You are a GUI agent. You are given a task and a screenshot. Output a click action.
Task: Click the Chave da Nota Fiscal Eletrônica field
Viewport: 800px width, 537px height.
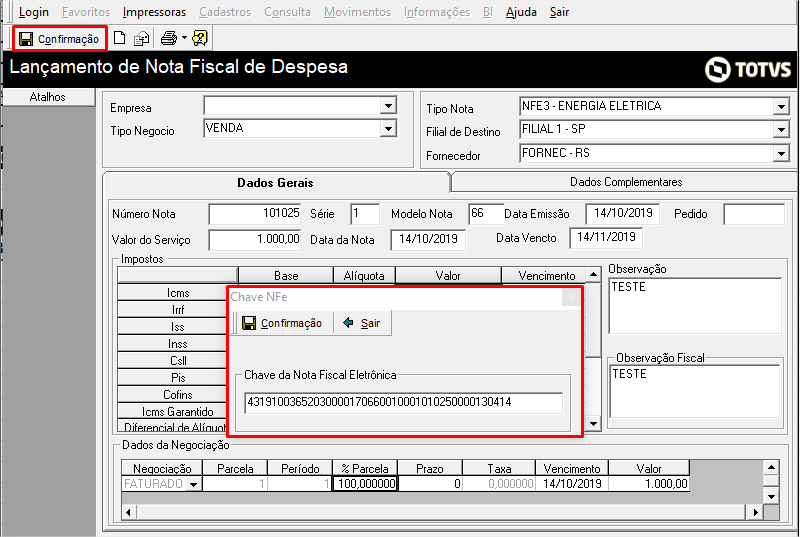404,402
